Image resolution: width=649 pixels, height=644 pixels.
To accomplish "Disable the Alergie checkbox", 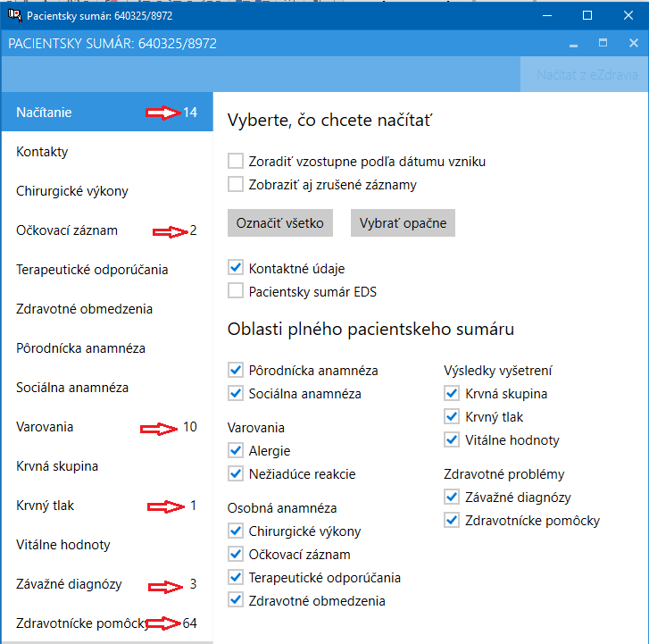I will click(x=236, y=450).
